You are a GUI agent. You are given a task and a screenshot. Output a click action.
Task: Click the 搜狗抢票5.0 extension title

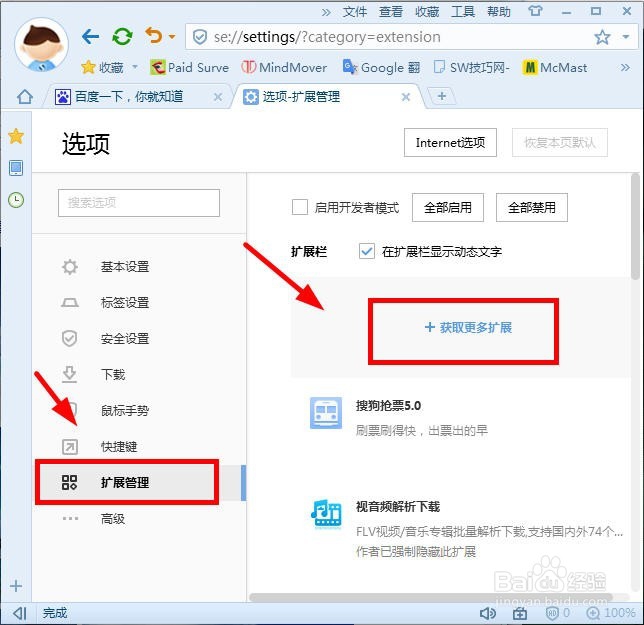click(x=388, y=406)
